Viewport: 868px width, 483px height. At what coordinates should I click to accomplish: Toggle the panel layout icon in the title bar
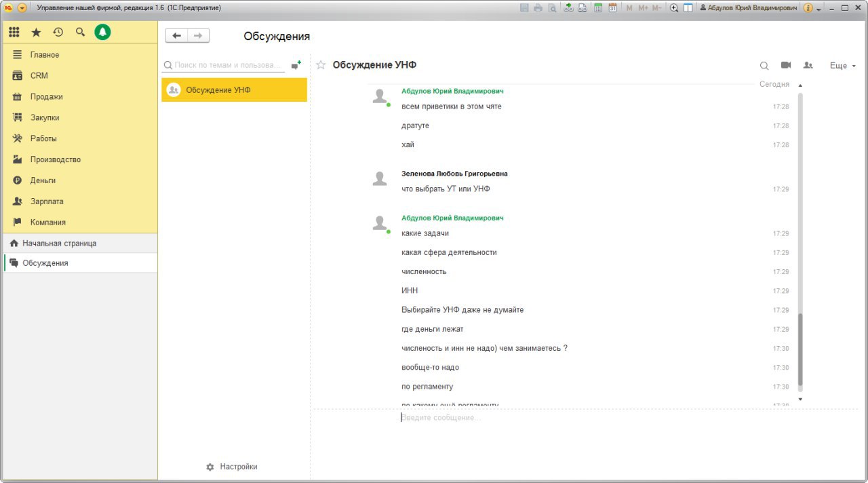tap(688, 8)
